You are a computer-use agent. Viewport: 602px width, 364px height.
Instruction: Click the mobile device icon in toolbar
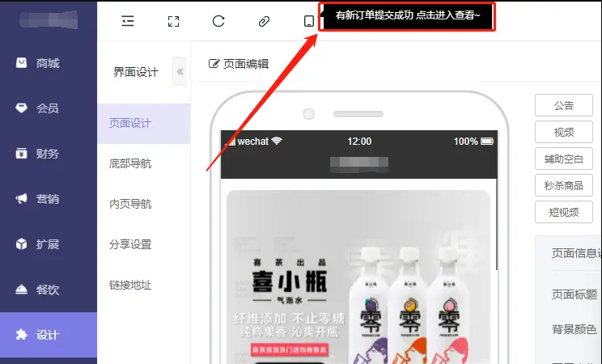[x=308, y=21]
